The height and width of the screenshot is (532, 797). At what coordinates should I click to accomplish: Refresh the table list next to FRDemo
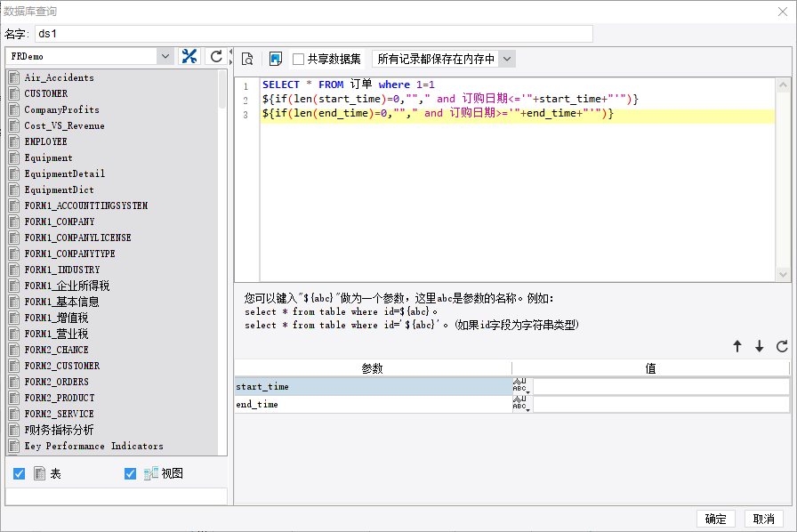[x=216, y=56]
